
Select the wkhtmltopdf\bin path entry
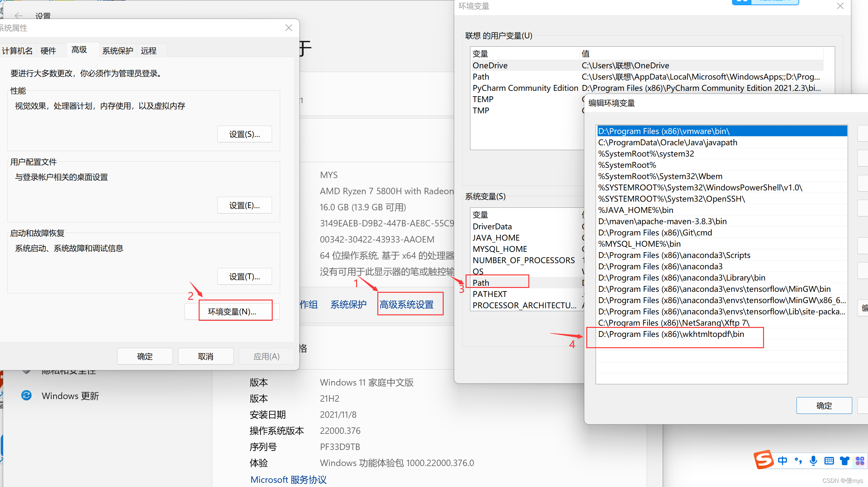pos(722,334)
